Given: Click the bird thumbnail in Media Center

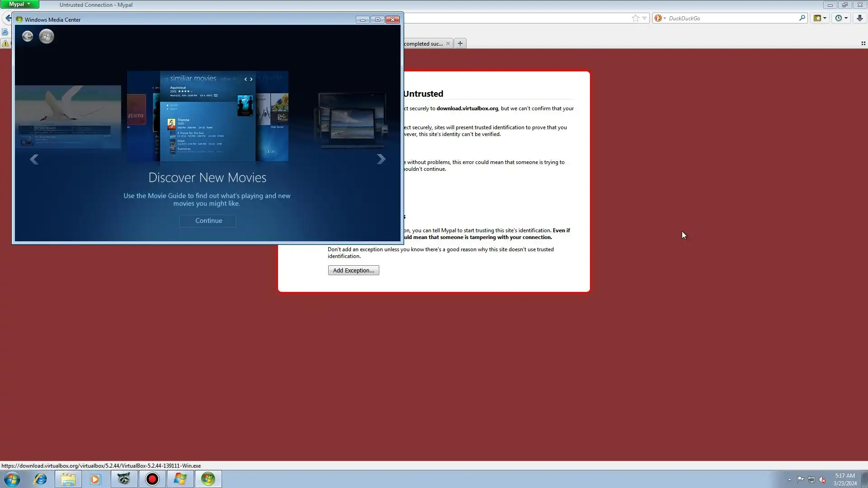Looking at the screenshot, I should point(68,117).
